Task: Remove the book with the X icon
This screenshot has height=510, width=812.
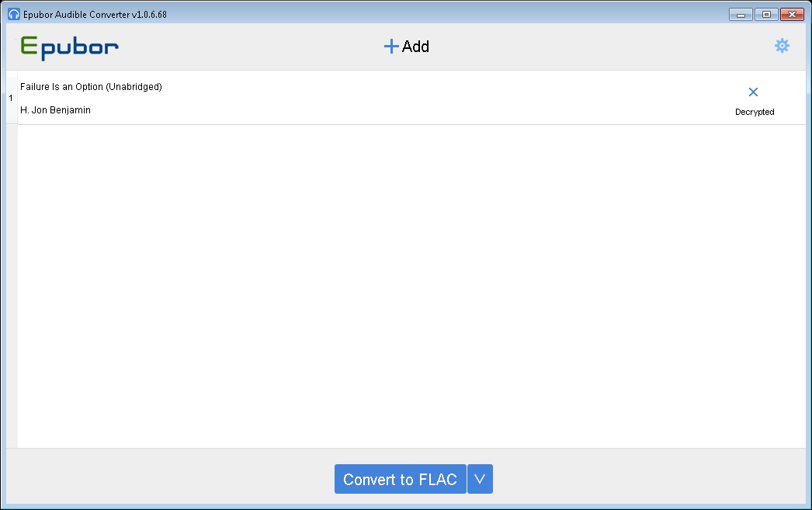Action: [x=754, y=92]
